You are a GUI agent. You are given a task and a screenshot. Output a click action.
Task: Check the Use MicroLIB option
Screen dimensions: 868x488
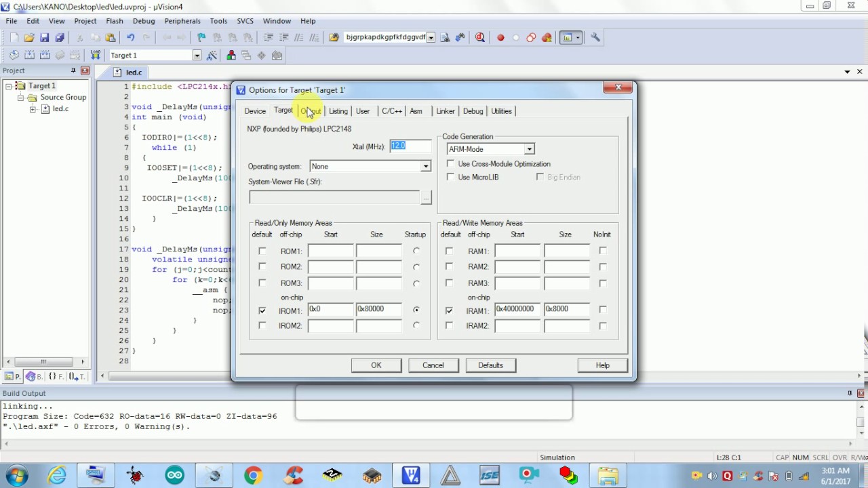click(451, 177)
